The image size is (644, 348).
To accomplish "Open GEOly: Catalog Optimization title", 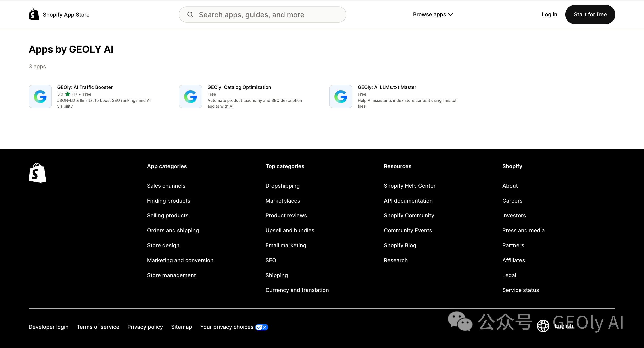I will click(x=239, y=87).
